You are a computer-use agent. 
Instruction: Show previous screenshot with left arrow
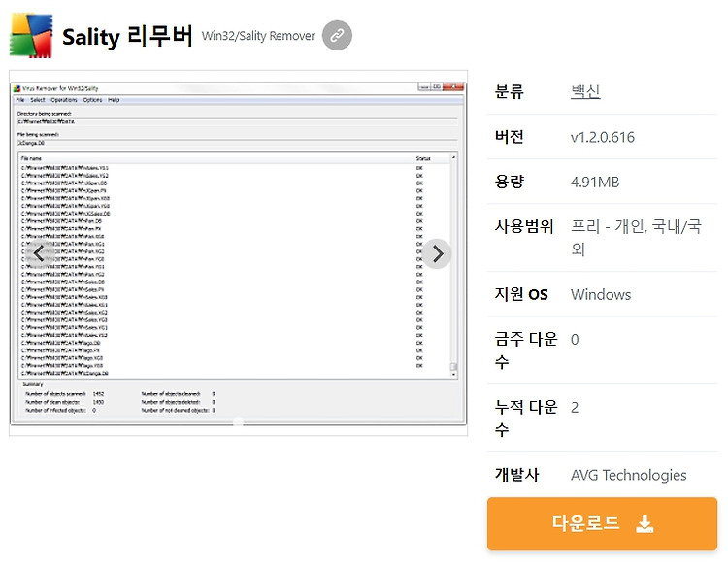point(39,254)
